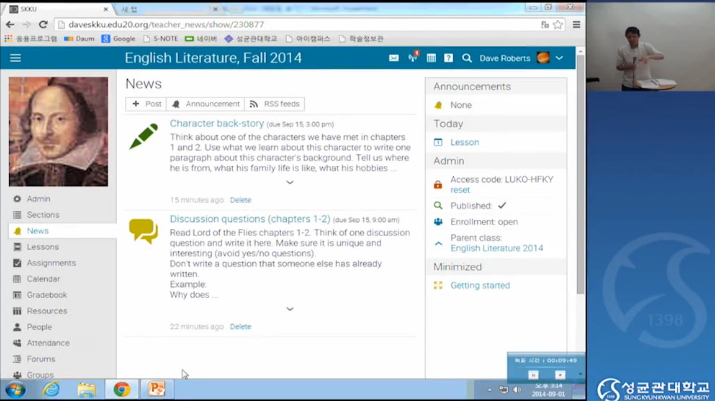Viewport: 715px width, 401px height.
Task: Click the Announcement button
Action: tap(206, 104)
